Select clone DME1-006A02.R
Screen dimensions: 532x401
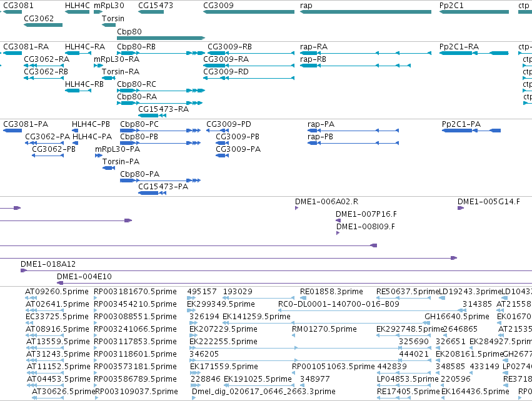tap(326, 202)
